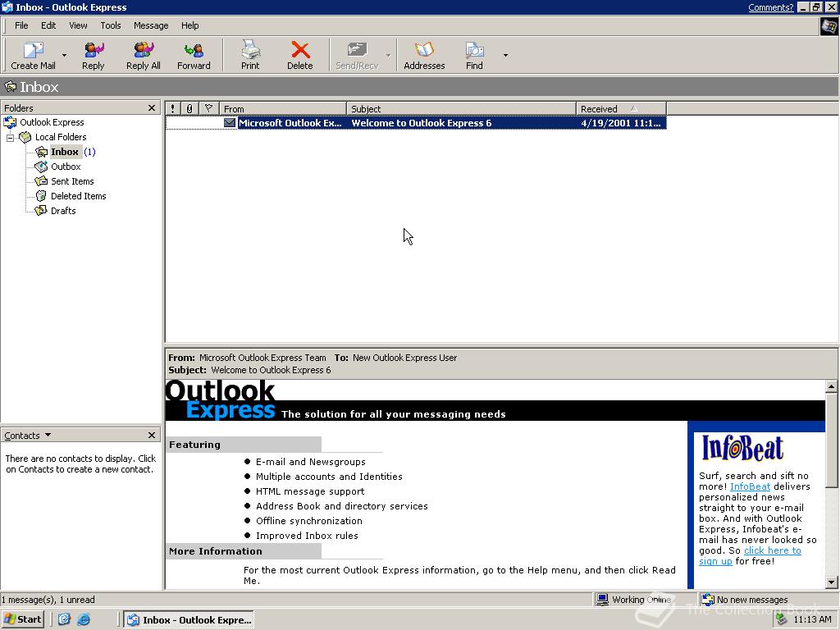Open the File menu
Screen dimensions: 840x630
click(x=21, y=25)
